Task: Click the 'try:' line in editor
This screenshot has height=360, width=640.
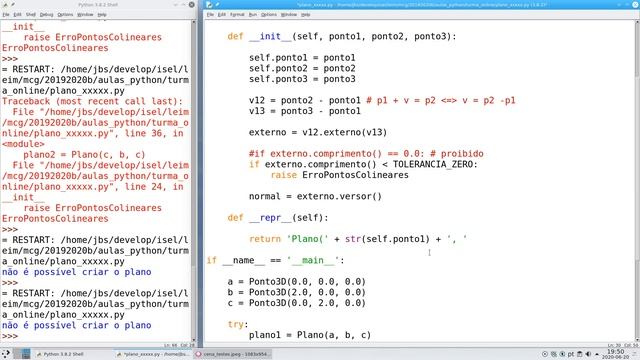Action: coord(238,324)
